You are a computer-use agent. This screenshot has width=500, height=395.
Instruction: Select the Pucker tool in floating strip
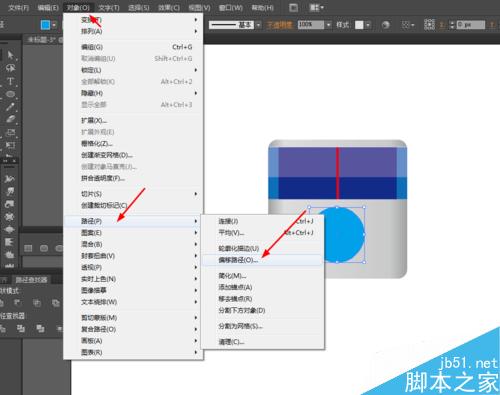9,217
